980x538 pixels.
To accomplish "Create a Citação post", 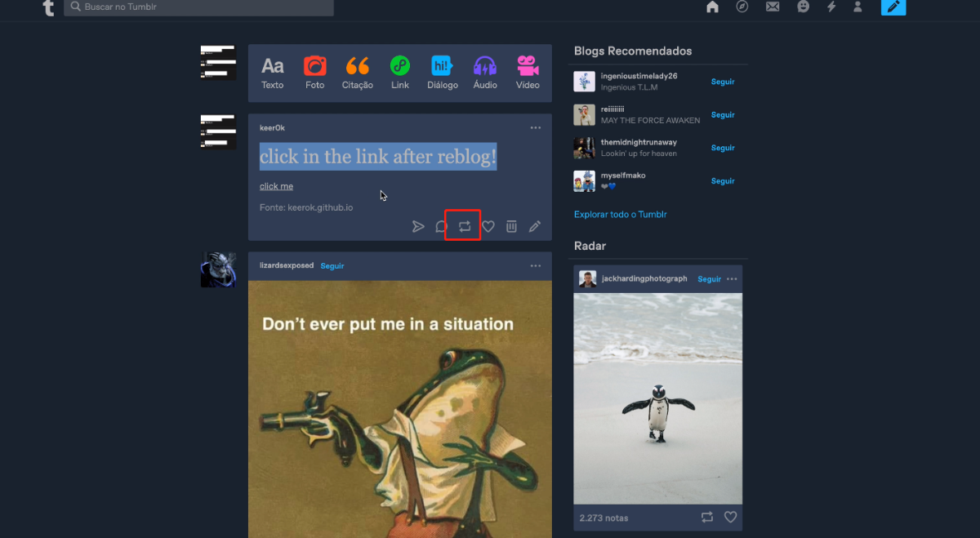I will (358, 73).
